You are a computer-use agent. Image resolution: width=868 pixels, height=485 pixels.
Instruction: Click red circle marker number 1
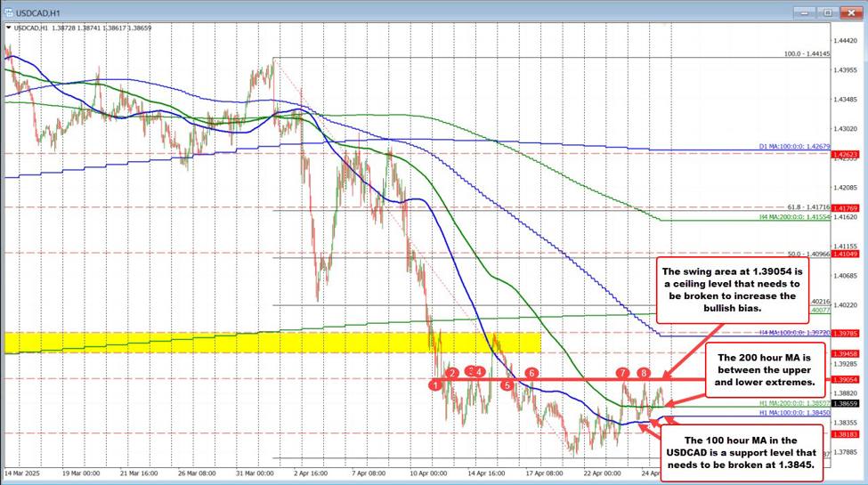click(x=435, y=384)
